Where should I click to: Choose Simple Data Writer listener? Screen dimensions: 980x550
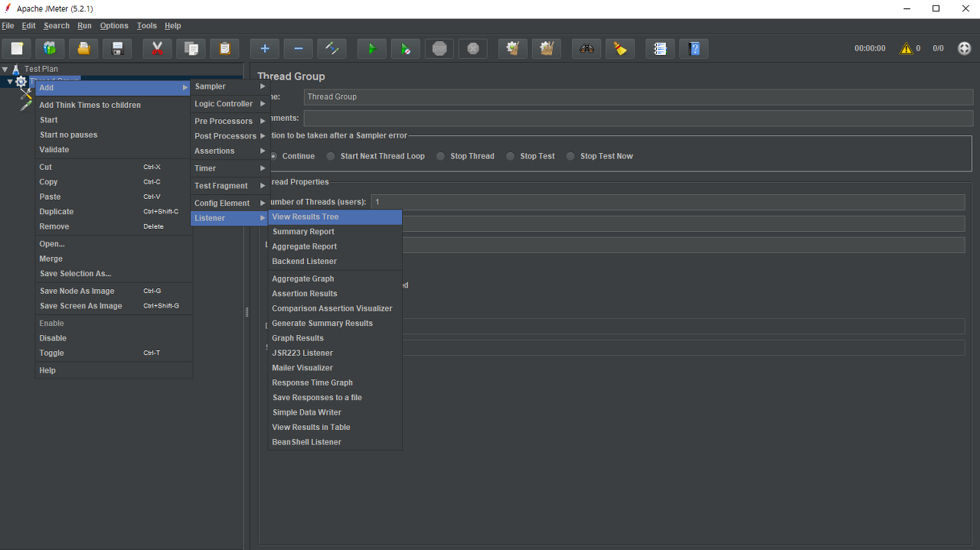click(x=335, y=412)
